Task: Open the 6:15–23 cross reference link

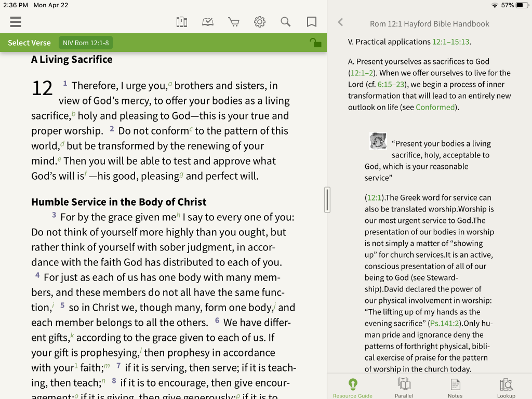Action: 391,85
